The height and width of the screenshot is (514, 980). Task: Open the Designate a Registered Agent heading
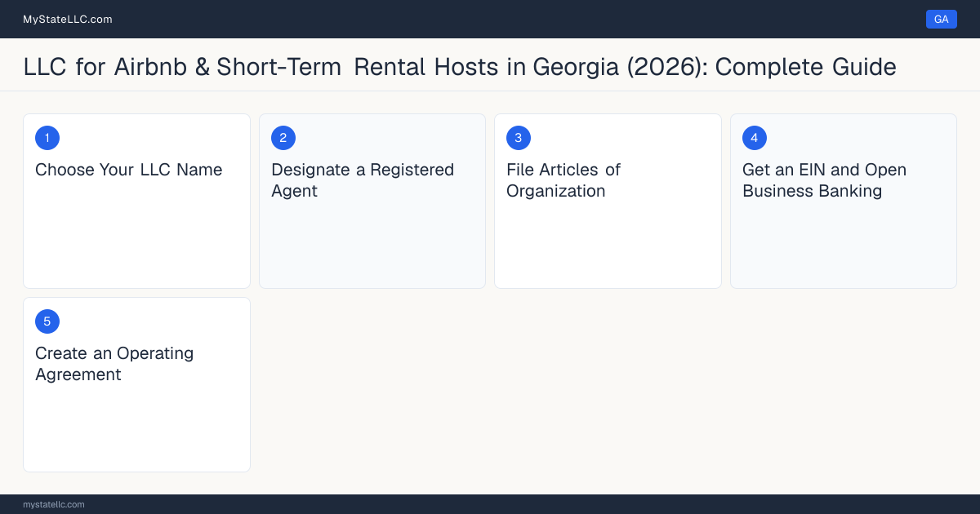(363, 180)
